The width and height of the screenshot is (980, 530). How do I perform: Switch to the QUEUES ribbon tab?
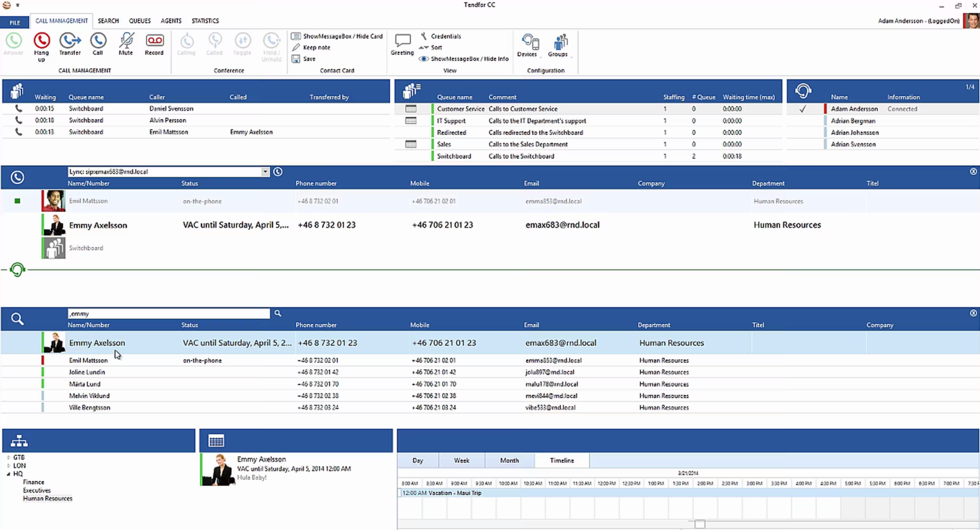(140, 21)
